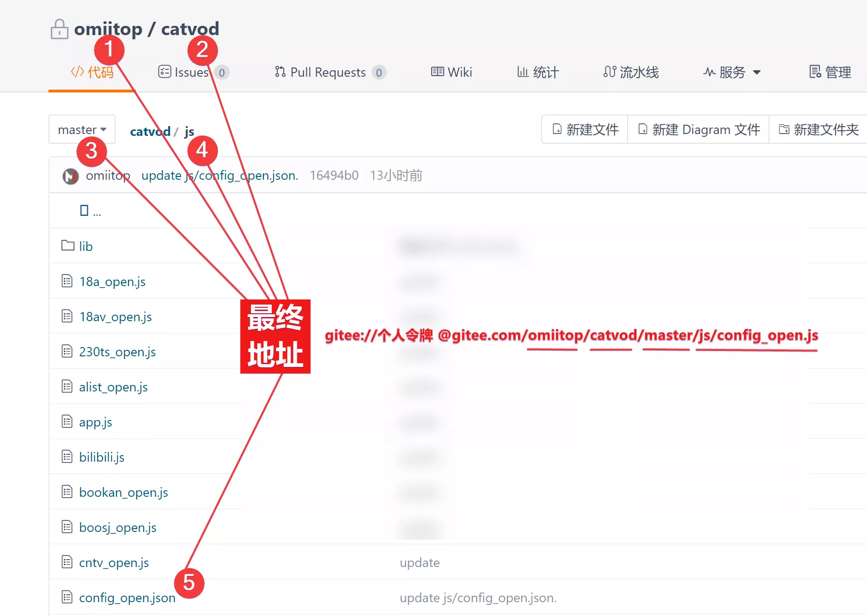The width and height of the screenshot is (867, 616).
Task: Open the file cntv_open.js
Action: tap(114, 562)
